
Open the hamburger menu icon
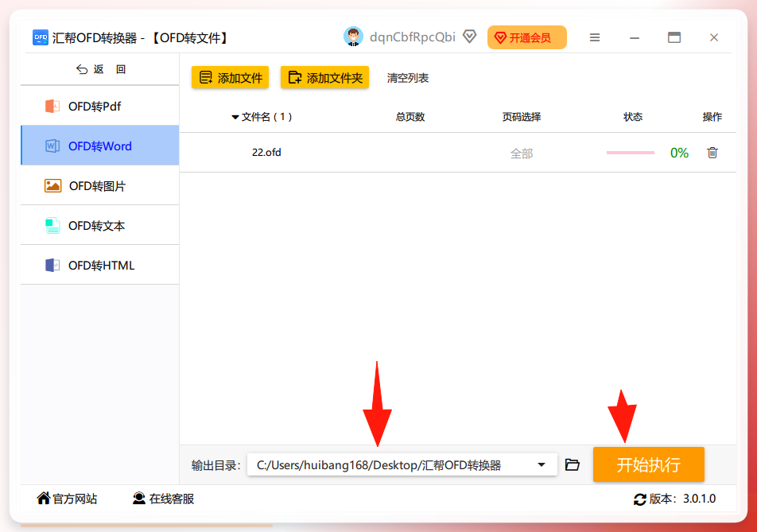tap(595, 37)
